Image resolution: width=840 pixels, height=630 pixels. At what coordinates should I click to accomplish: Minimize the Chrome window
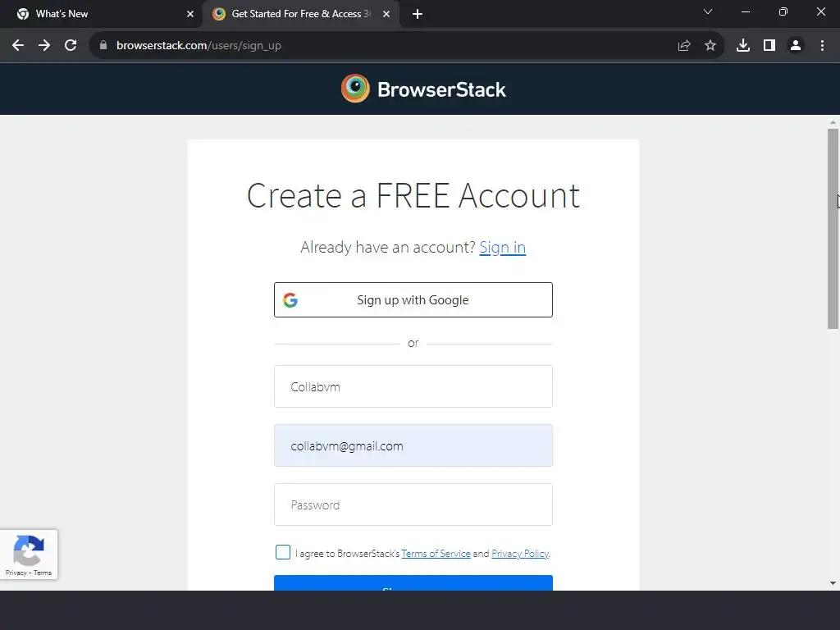745,11
